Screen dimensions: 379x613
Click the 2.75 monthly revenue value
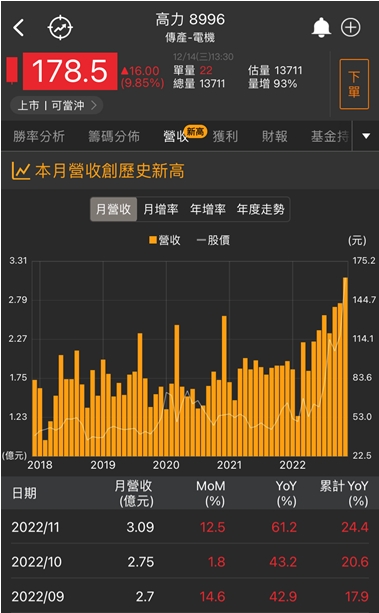[141, 562]
